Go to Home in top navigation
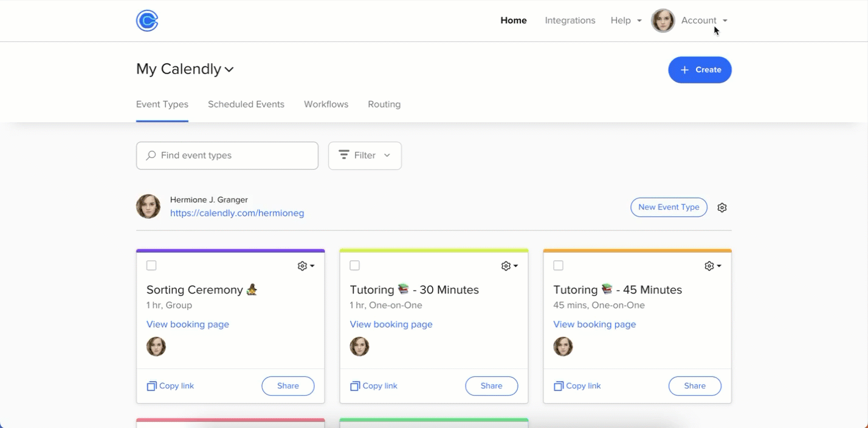This screenshot has width=868, height=428. (514, 21)
